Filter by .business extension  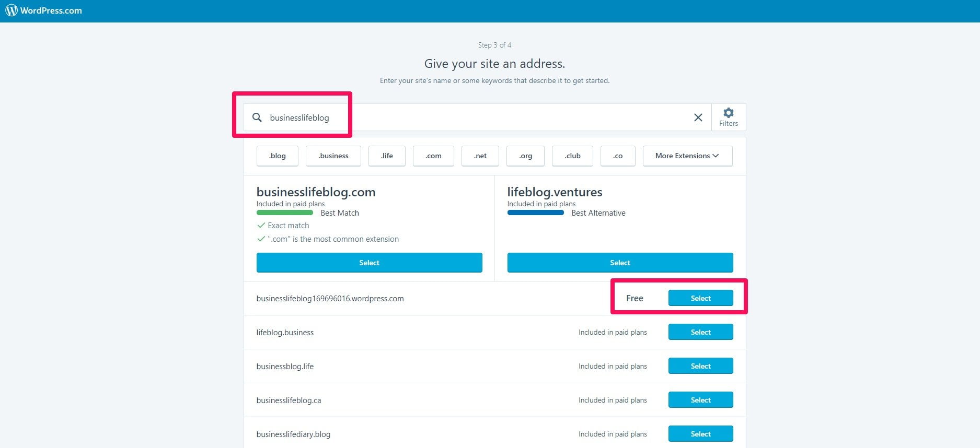click(x=333, y=156)
